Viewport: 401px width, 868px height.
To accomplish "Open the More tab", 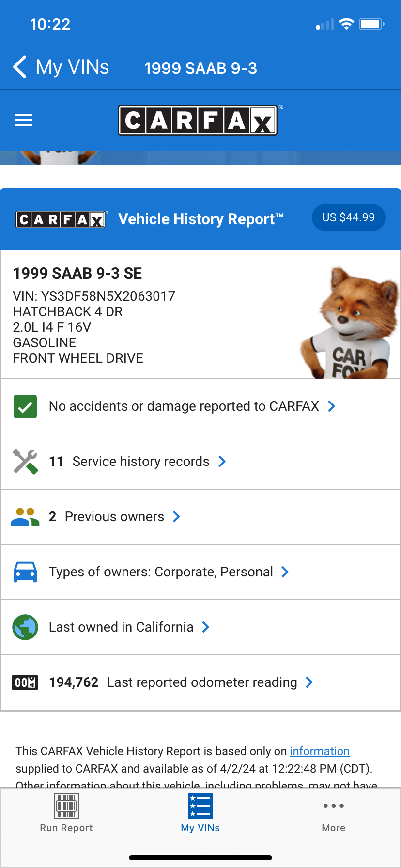I will click(334, 814).
